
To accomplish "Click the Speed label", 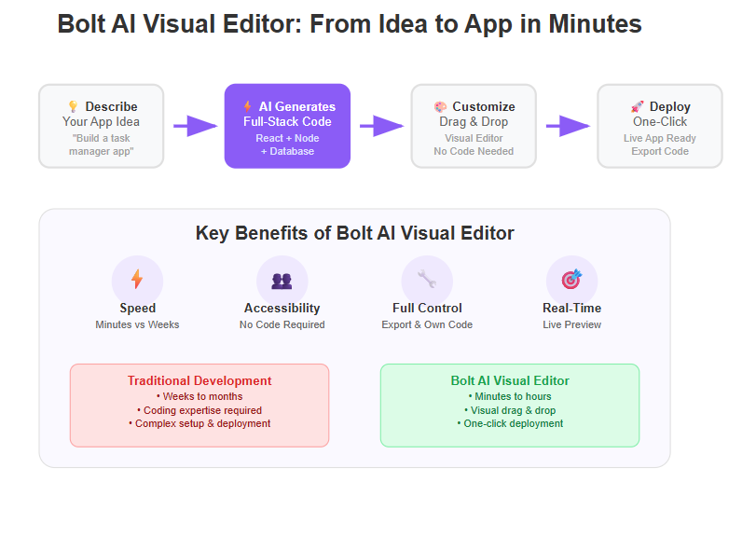I will 137,308.
